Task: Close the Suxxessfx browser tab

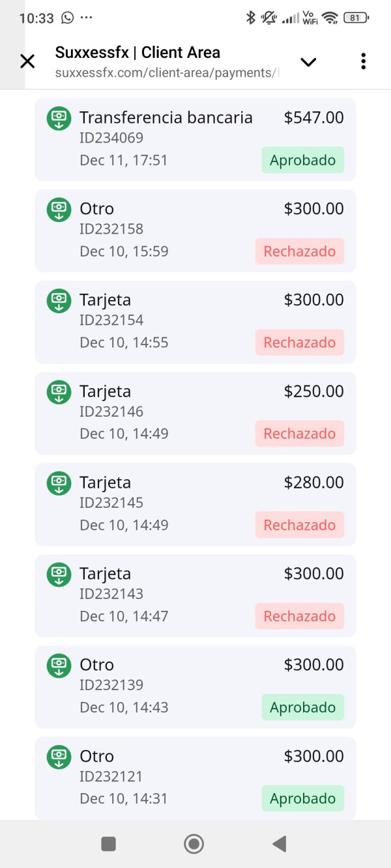Action: pyautogui.click(x=27, y=62)
